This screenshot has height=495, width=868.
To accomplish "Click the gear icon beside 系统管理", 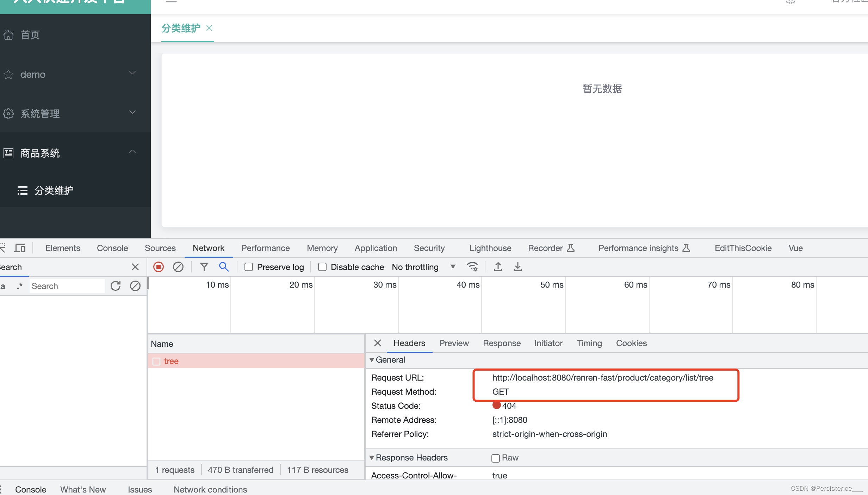I will click(8, 114).
